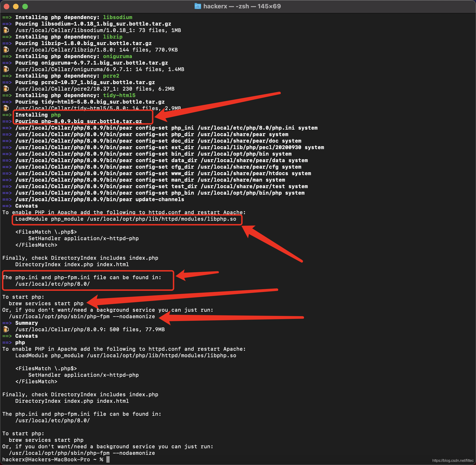Click the folder proxy icon in title bar

tap(197, 6)
